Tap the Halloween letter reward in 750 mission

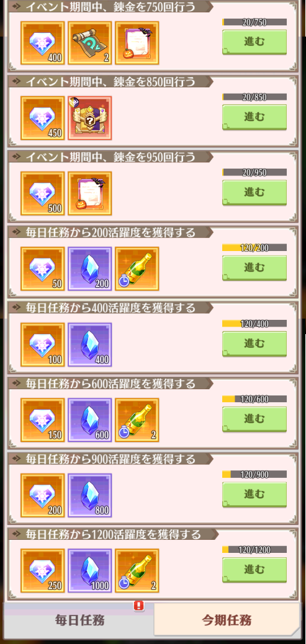pyautogui.click(x=137, y=43)
